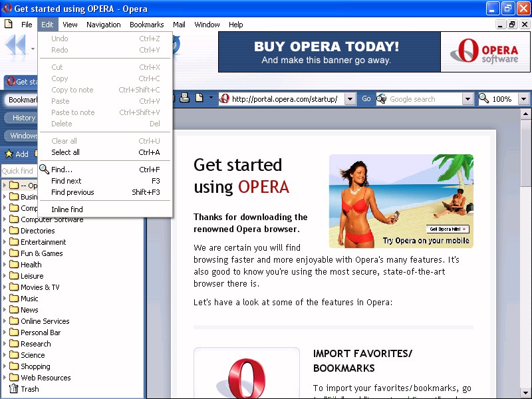Click the Back double-arrow button
Viewport: 532px width, 399px height.
click(x=15, y=45)
